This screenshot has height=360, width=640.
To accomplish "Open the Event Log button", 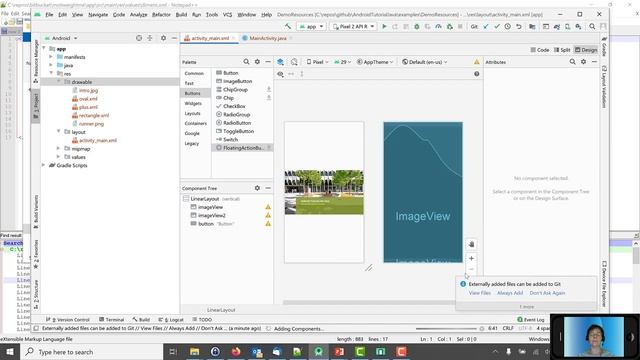I will [x=531, y=320].
